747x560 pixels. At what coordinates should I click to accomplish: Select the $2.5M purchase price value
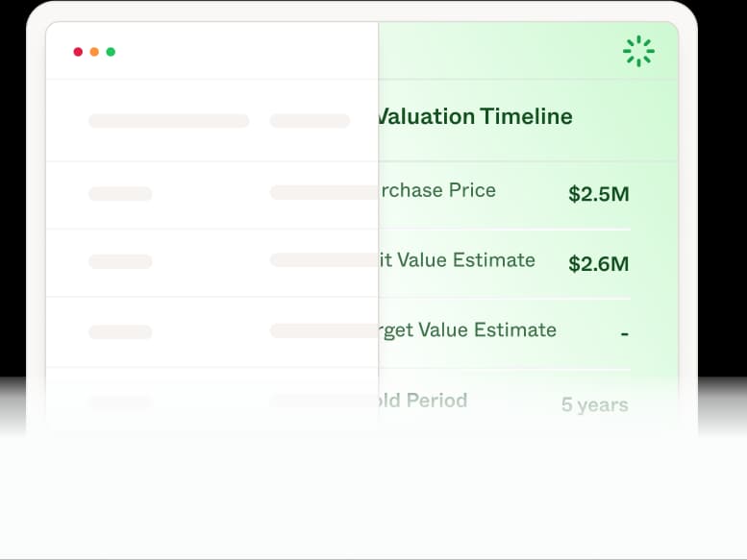coord(598,194)
